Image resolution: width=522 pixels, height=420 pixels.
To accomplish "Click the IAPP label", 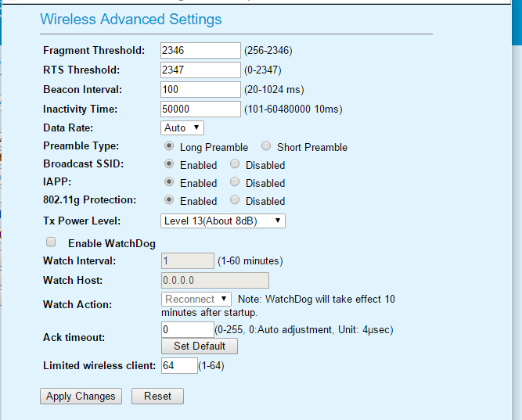I will tap(57, 181).
